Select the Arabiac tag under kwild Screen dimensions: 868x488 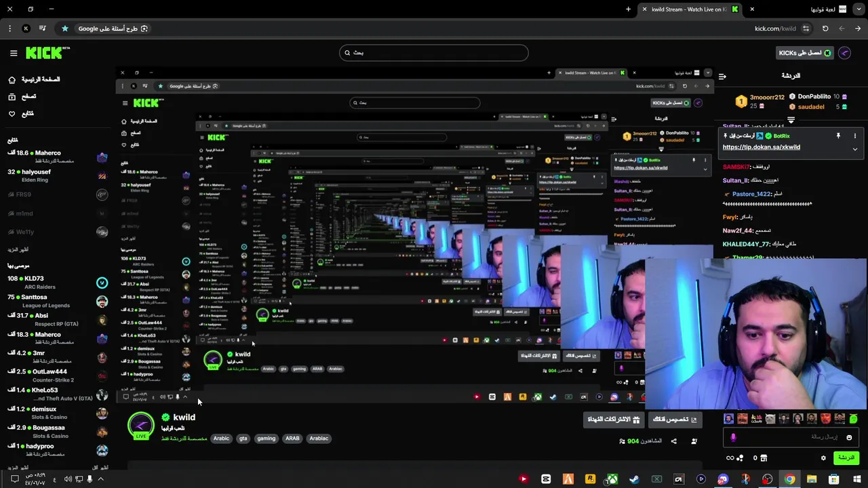(x=319, y=439)
